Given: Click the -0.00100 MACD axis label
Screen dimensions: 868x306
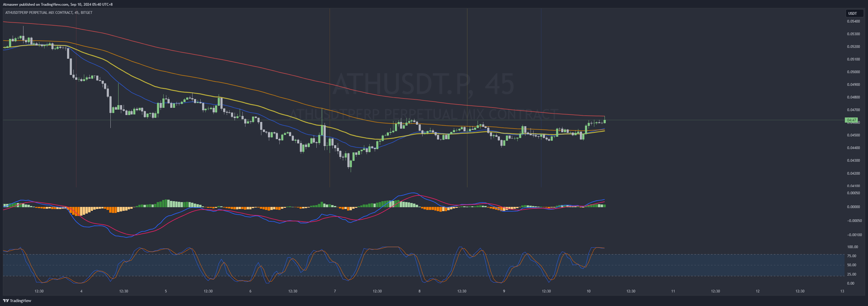Looking at the screenshot, I should [x=854, y=235].
